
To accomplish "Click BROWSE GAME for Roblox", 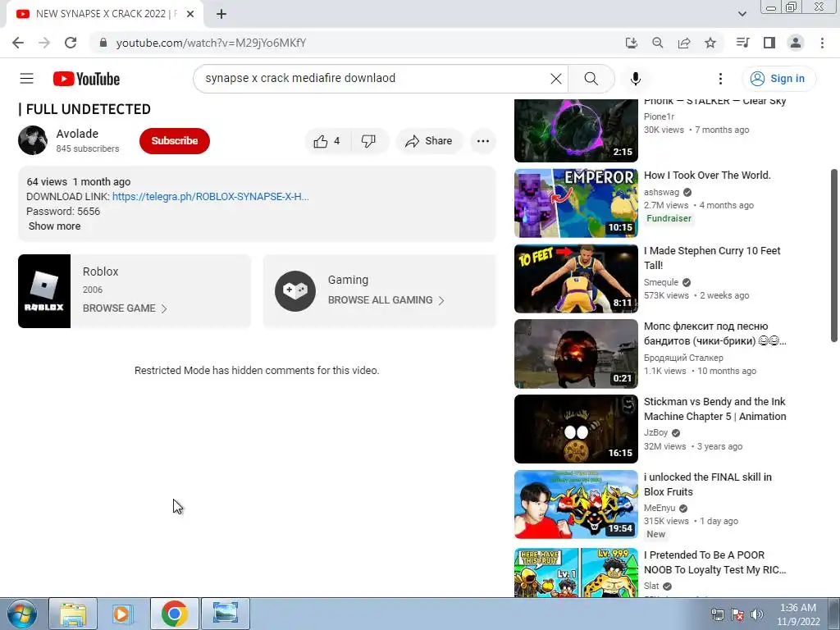I will point(125,308).
